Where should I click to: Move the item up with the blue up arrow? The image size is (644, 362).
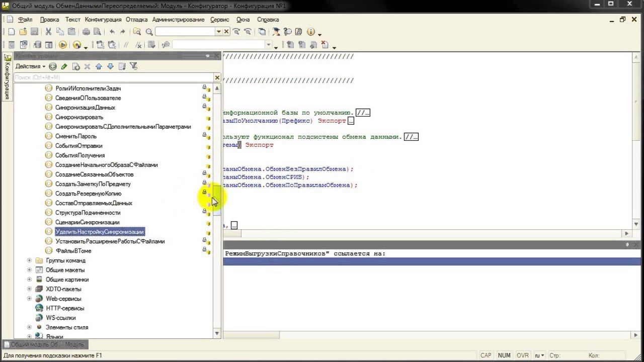[99, 66]
